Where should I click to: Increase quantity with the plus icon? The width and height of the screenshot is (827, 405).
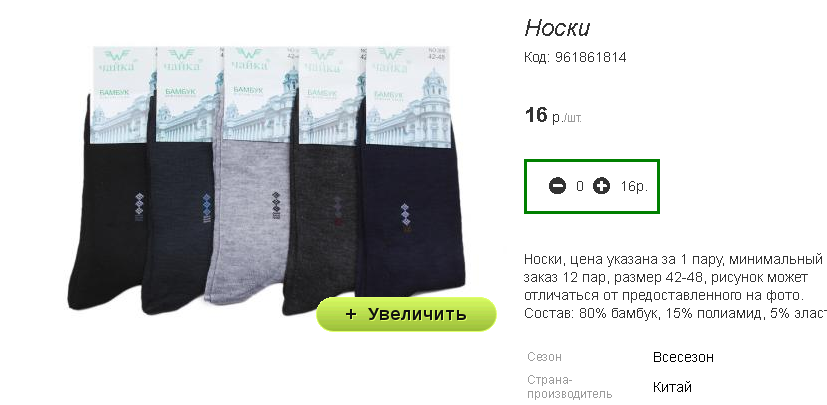(601, 186)
